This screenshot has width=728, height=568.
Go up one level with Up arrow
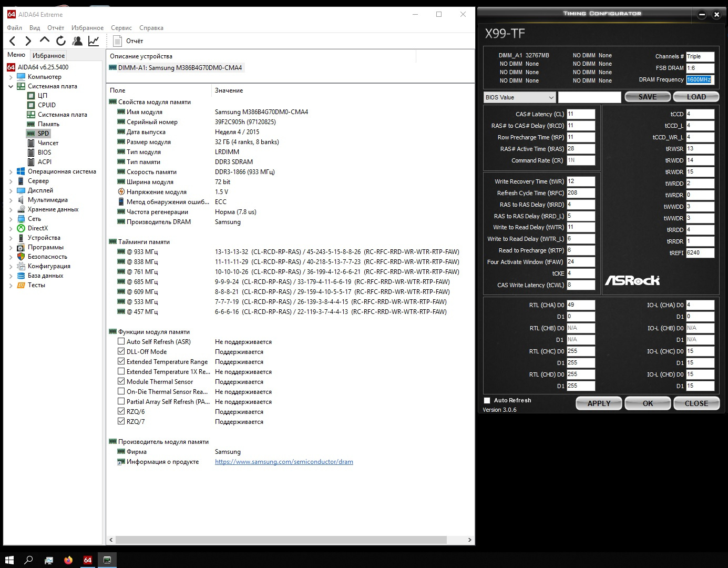pos(45,40)
